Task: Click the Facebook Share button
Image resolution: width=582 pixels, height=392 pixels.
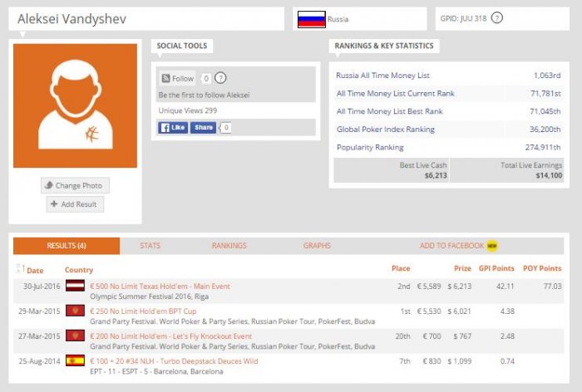Action: (203, 127)
